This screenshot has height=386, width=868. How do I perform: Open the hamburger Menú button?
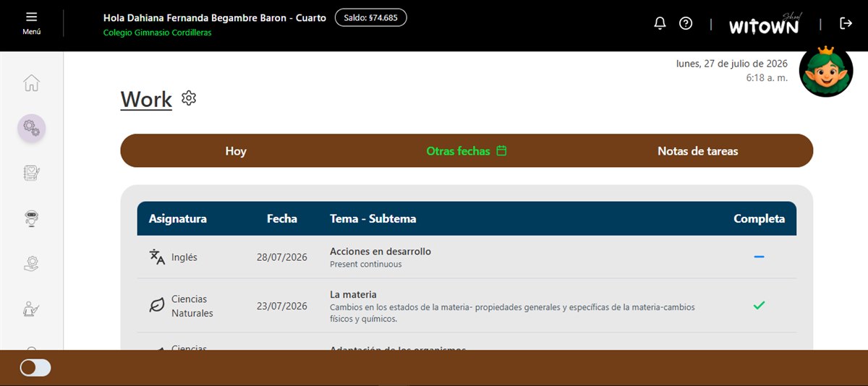pyautogui.click(x=31, y=23)
